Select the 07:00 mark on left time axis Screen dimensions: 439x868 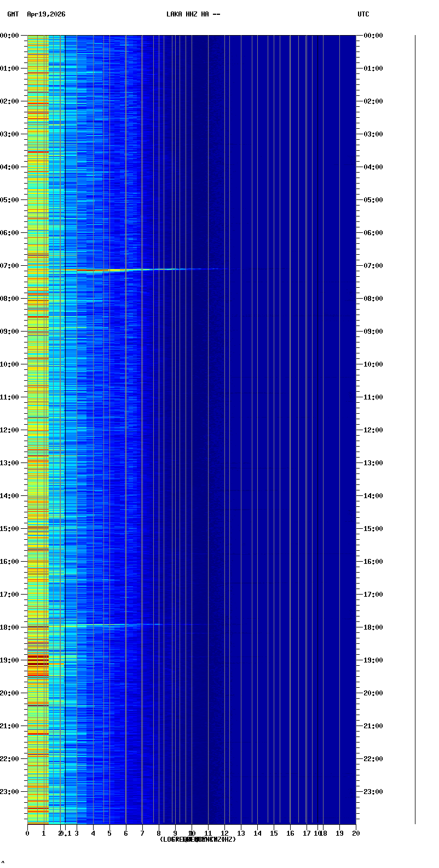click(x=10, y=266)
